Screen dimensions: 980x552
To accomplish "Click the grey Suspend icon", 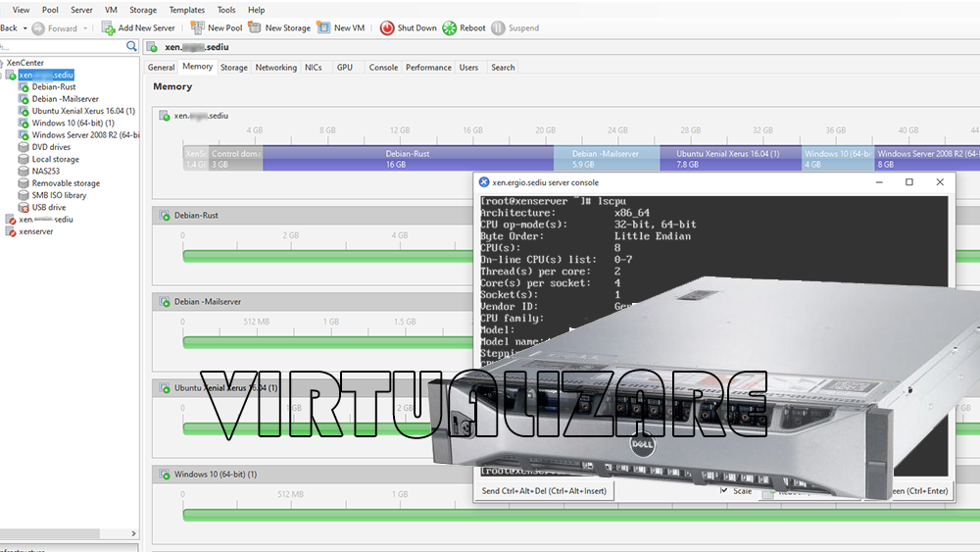I will 498,28.
